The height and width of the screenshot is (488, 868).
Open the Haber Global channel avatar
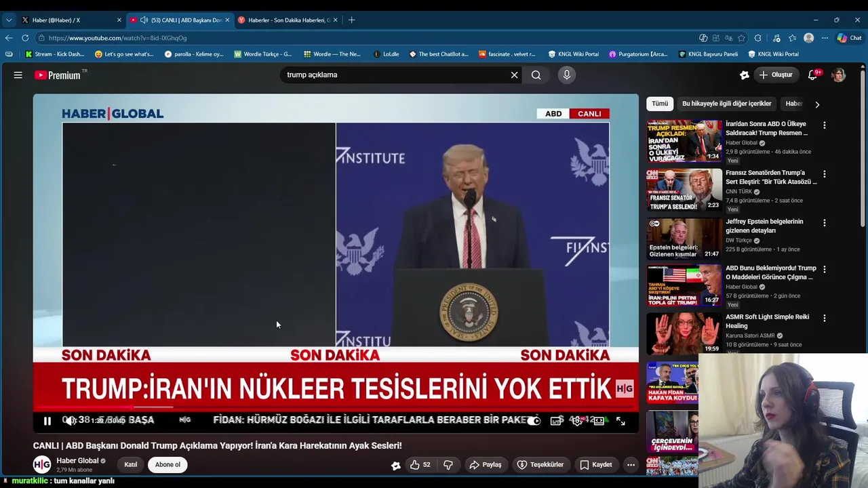(x=42, y=464)
